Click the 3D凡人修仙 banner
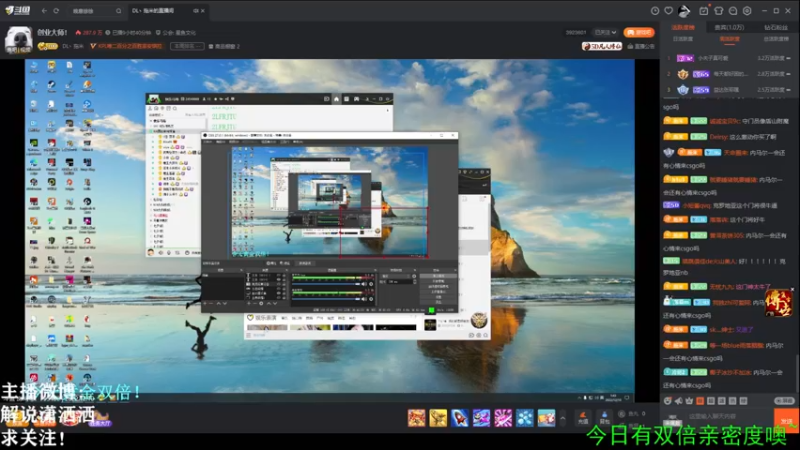Screen dimensions: 800x450 [602, 46]
